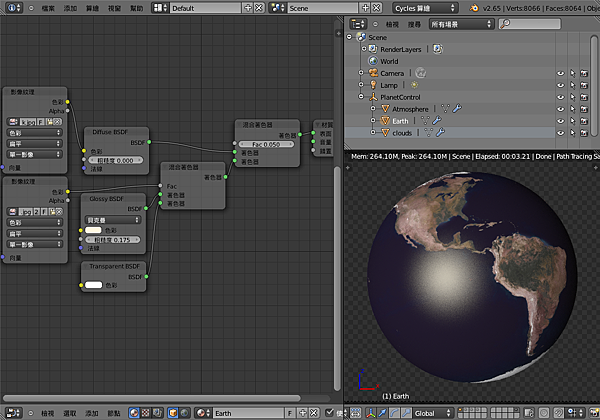Click the Lamp data sun icon
The height and width of the screenshot is (420, 600).
coord(414,85)
